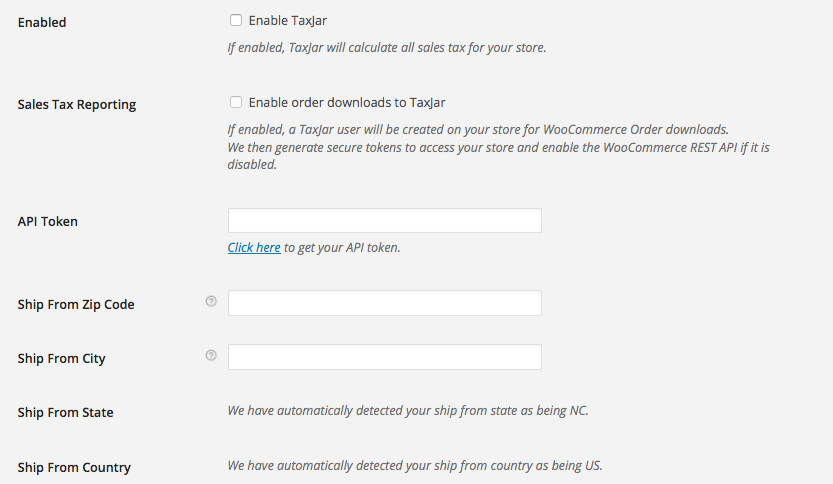The height and width of the screenshot is (484, 833).
Task: Follow the 'Click here' API token link
Action: 254,248
